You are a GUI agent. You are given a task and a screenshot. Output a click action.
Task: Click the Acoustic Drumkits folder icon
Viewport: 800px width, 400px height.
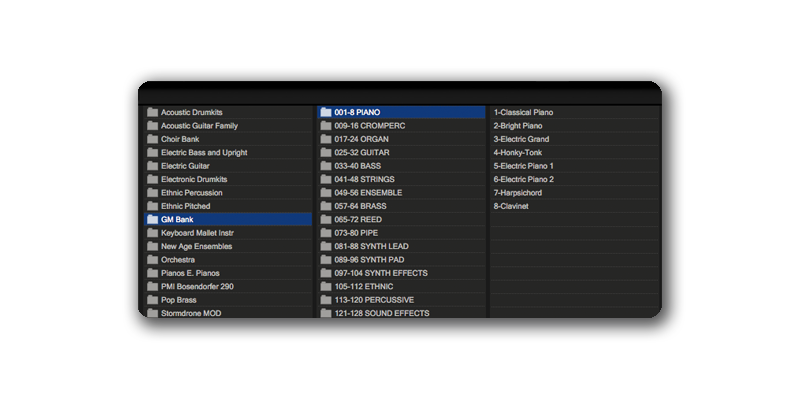pos(152,112)
